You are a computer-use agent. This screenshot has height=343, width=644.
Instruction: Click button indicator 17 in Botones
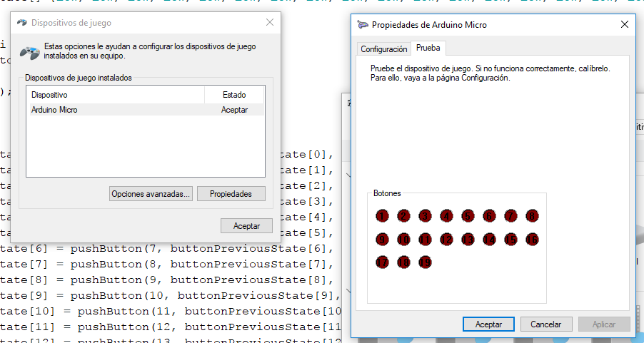click(382, 262)
